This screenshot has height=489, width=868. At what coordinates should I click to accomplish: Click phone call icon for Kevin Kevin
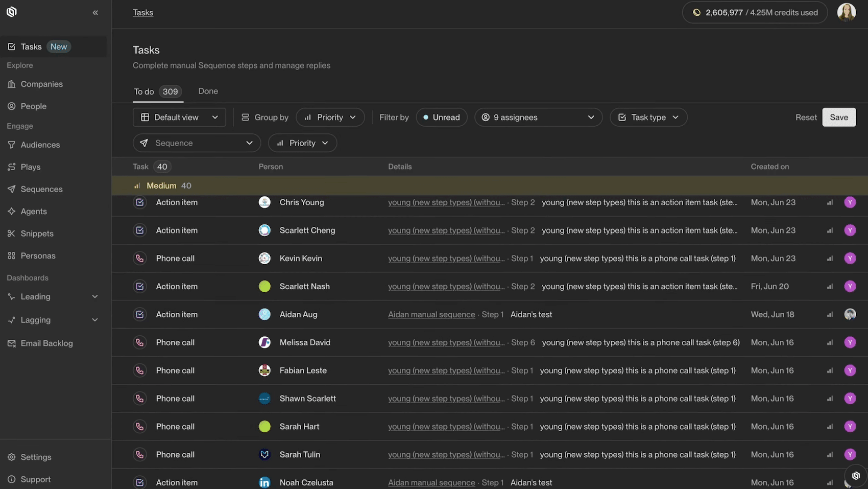pos(139,259)
